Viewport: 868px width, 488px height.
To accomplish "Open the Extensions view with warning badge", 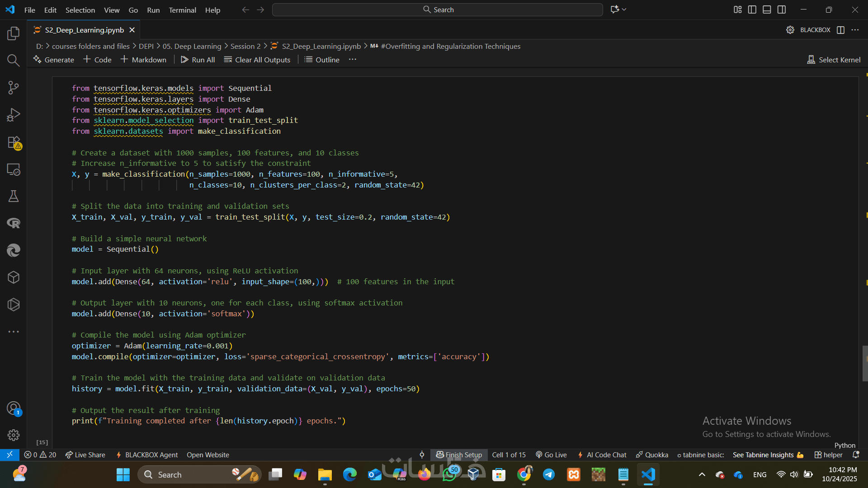I will [x=14, y=142].
